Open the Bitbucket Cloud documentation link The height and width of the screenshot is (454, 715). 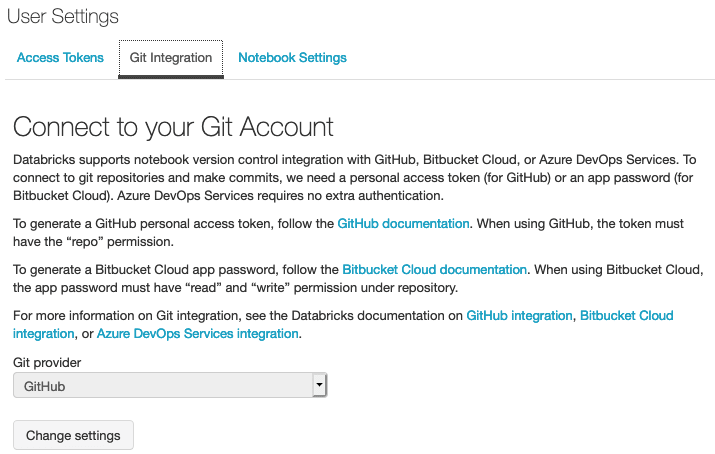435,270
